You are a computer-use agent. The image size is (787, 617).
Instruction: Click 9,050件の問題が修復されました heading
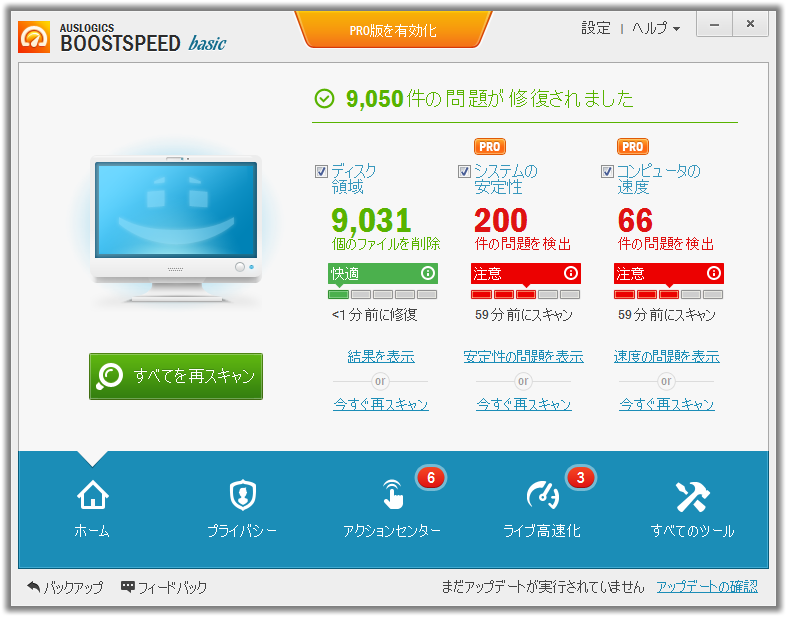point(489,98)
